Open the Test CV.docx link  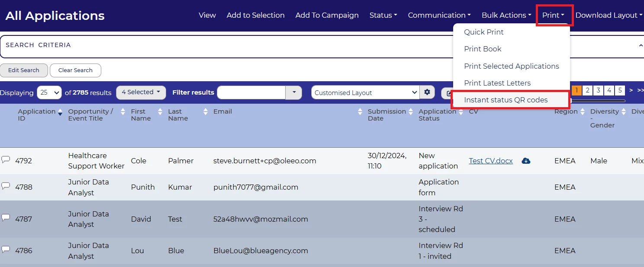click(490, 161)
